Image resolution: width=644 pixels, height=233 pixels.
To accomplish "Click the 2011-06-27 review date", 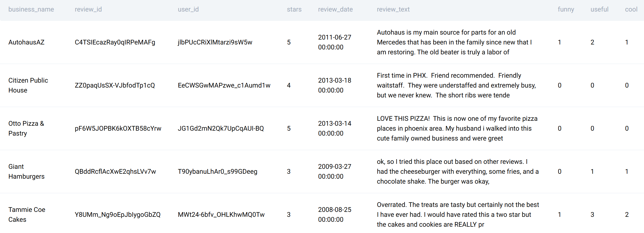I will 335,42.
